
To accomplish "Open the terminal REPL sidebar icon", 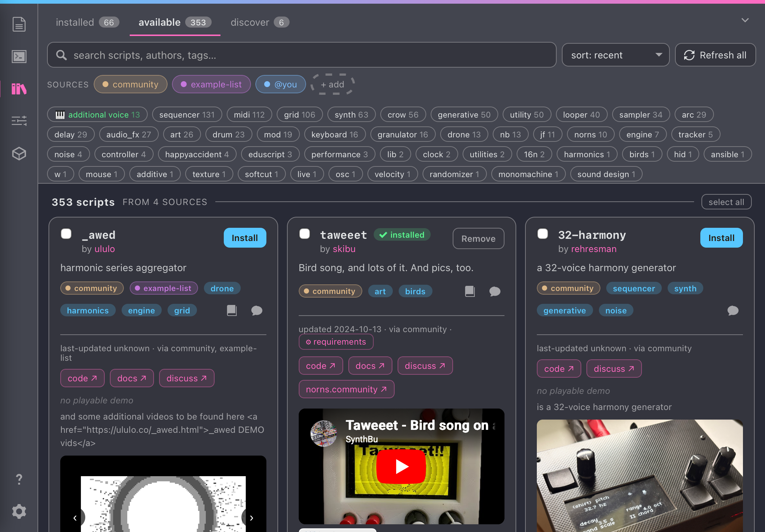I will pos(19,57).
